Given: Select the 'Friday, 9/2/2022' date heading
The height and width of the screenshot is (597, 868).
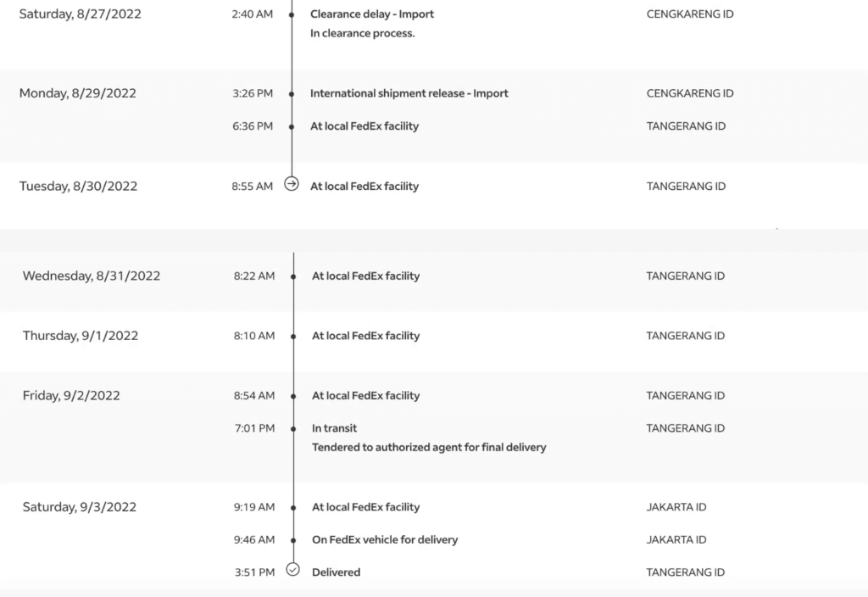Looking at the screenshot, I should [x=71, y=395].
